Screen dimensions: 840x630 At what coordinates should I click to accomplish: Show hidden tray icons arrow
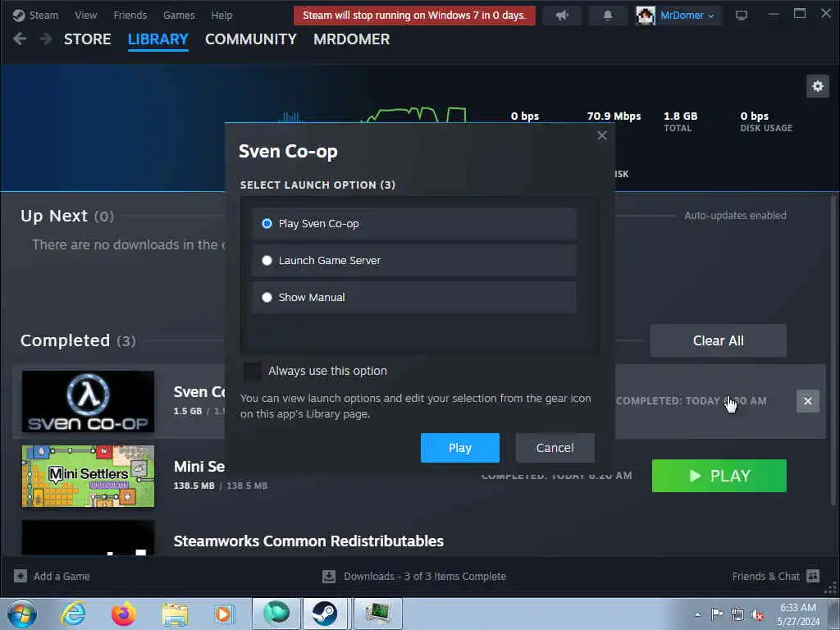click(697, 614)
